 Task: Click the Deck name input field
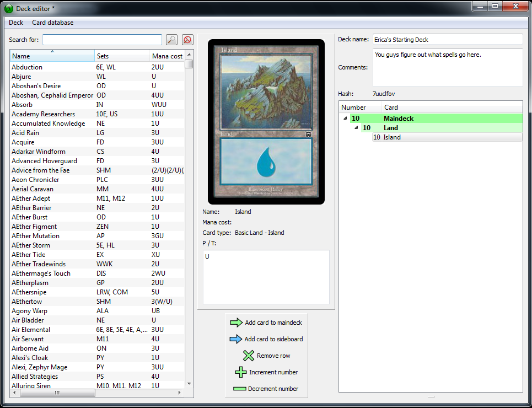click(447, 40)
